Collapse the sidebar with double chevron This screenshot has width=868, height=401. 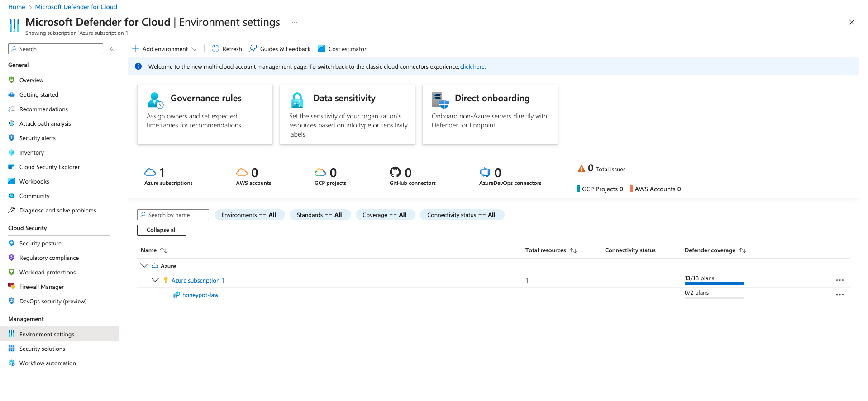[111, 49]
